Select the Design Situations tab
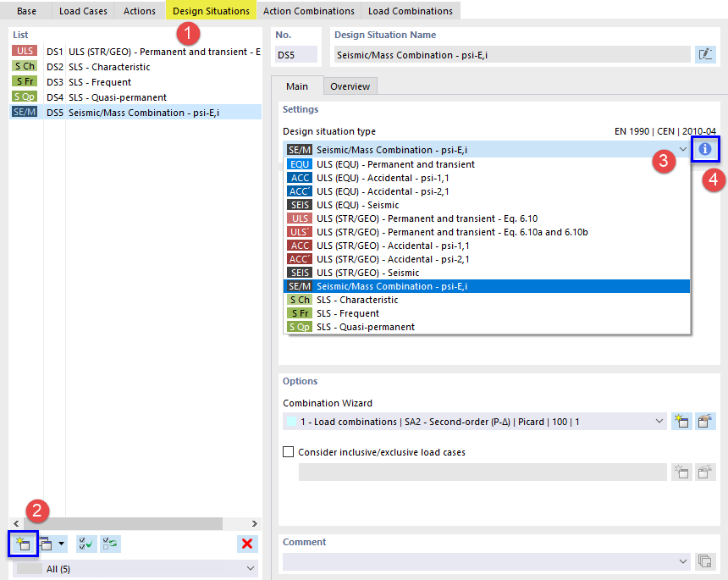 (211, 11)
